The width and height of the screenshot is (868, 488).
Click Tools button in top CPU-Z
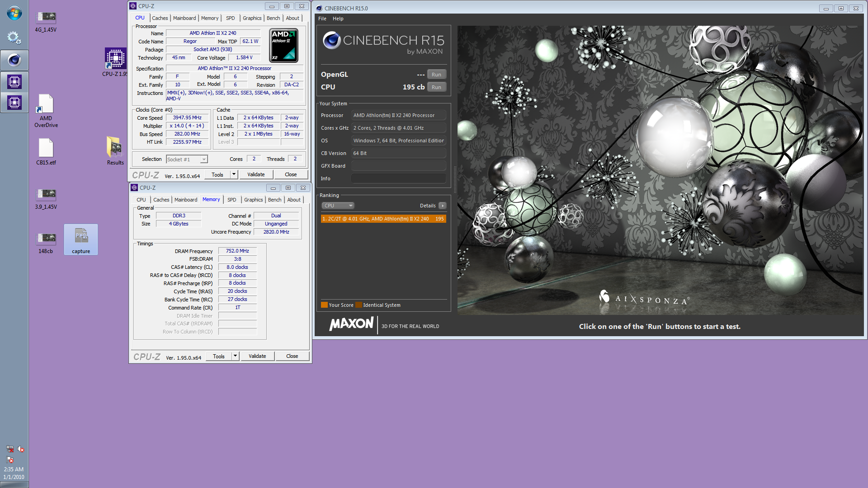pos(217,174)
